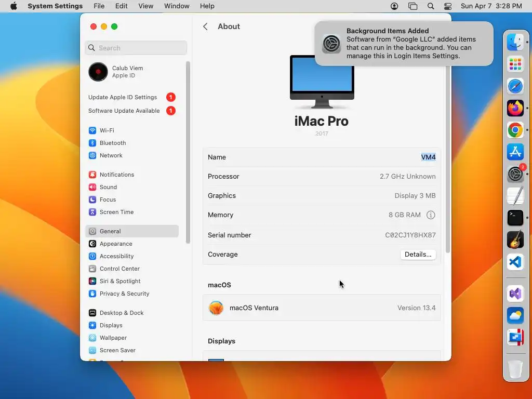532x399 pixels.
Task: Open Update Apple ID Settings
Action: point(131,97)
